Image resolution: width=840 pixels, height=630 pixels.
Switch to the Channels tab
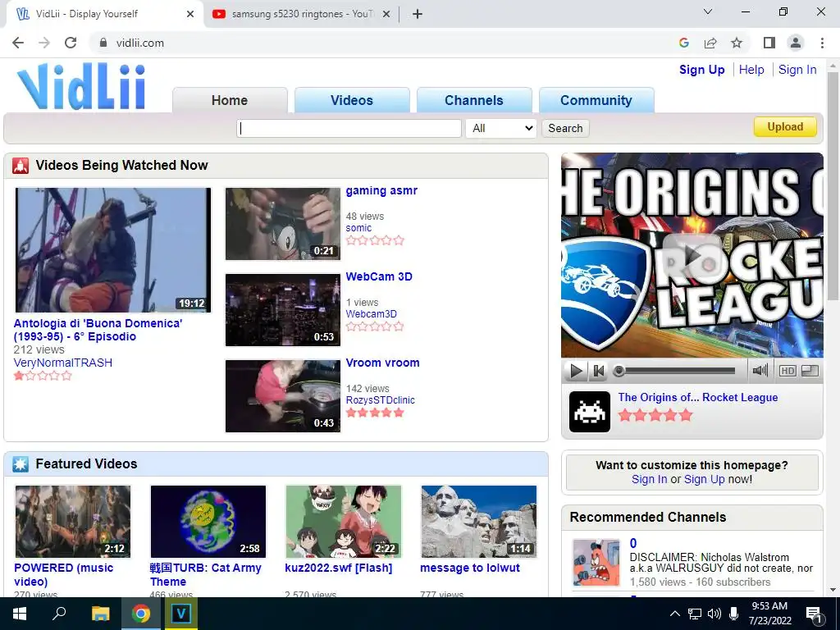tap(474, 100)
